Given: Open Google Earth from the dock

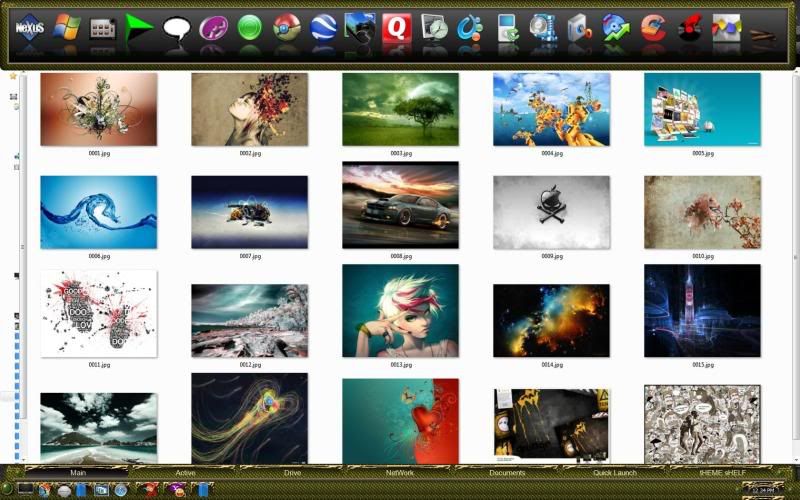Looking at the screenshot, I should click(323, 28).
